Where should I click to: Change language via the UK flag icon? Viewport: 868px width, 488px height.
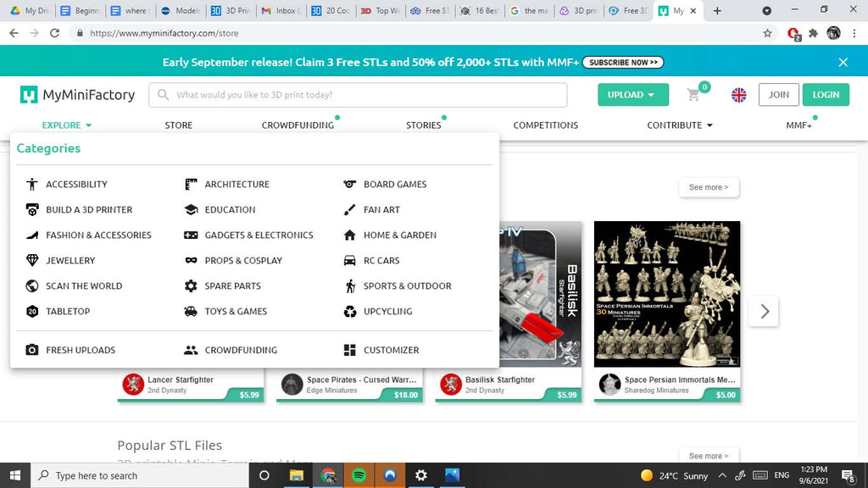pyautogui.click(x=739, y=95)
